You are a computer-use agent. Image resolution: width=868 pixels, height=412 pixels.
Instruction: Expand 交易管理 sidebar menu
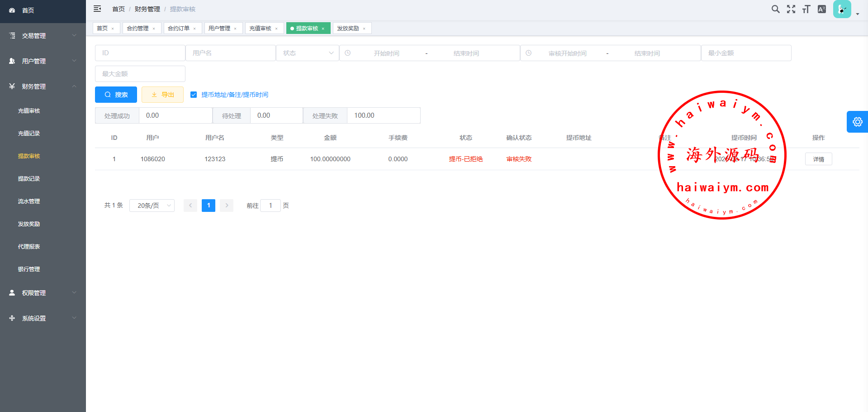pos(43,36)
